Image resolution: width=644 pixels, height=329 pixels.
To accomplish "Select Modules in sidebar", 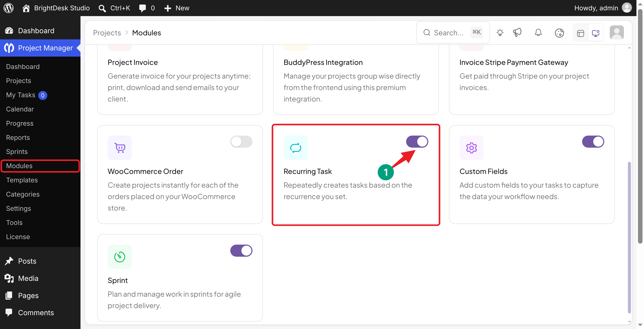I will pos(40,166).
